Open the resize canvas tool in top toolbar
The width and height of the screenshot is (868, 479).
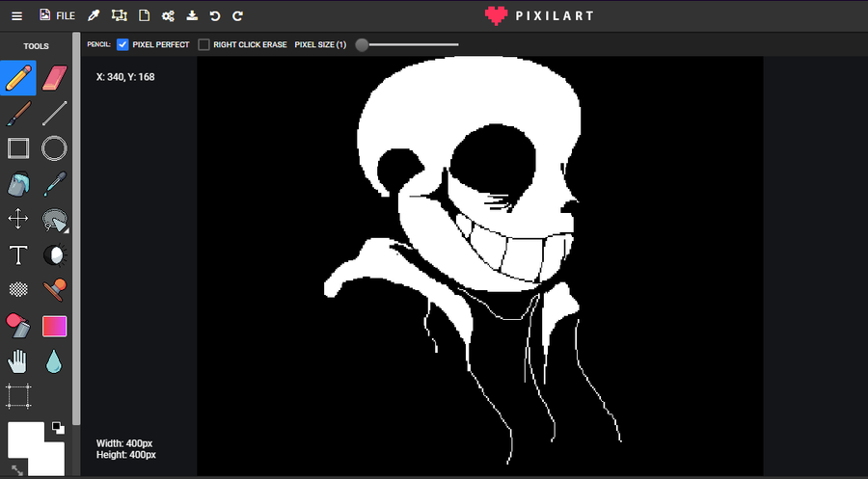[x=119, y=15]
